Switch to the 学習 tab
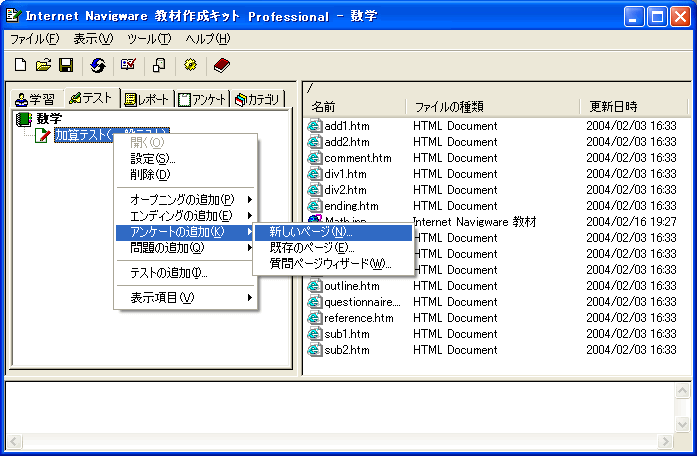697x456 pixels. [x=35, y=99]
